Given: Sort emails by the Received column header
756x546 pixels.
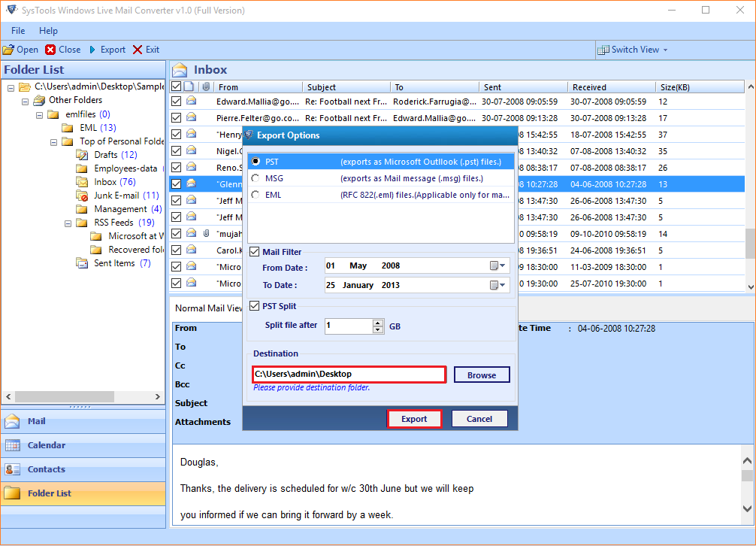Looking at the screenshot, I should [x=612, y=86].
